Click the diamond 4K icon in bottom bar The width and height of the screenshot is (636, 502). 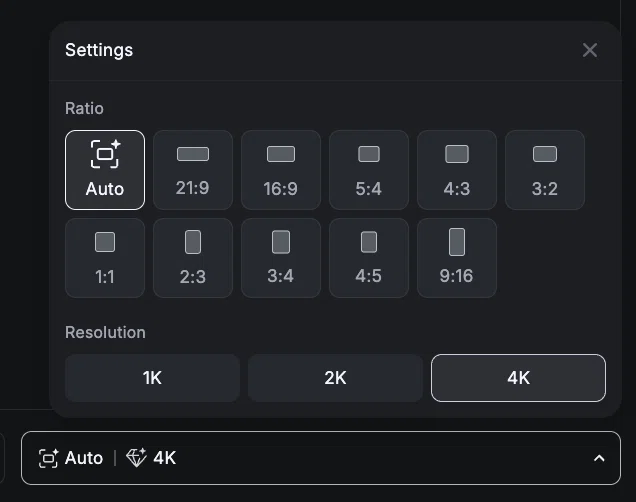point(136,457)
